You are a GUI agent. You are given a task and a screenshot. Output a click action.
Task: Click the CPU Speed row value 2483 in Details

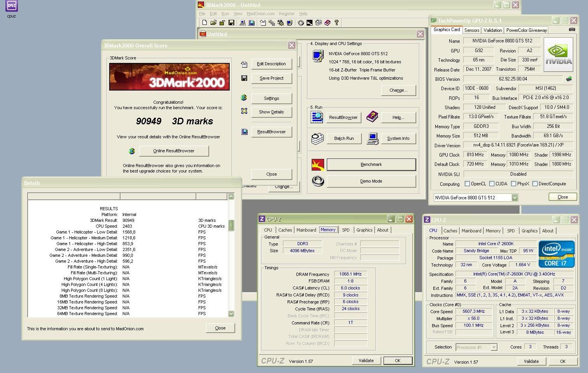[127, 226]
